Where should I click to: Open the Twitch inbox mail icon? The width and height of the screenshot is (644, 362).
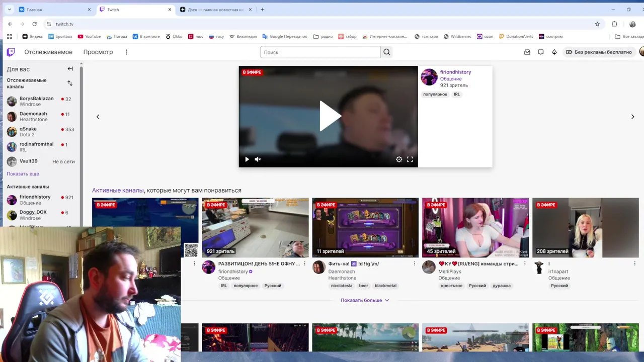[x=527, y=52]
